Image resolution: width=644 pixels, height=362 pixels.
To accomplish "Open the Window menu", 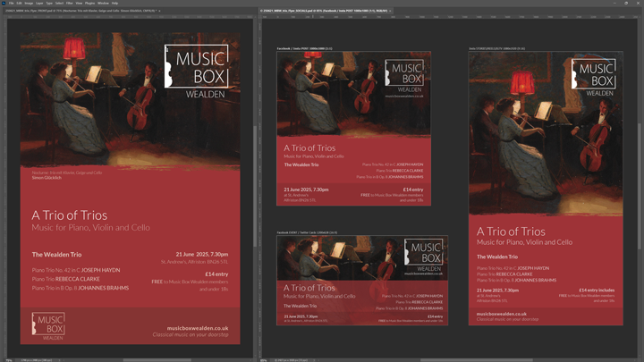I will coord(103,3).
